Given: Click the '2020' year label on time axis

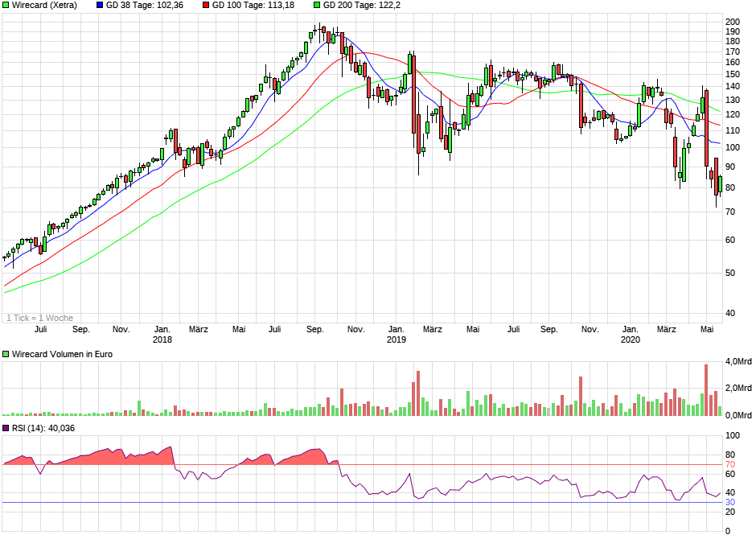Looking at the screenshot, I should point(631,339).
